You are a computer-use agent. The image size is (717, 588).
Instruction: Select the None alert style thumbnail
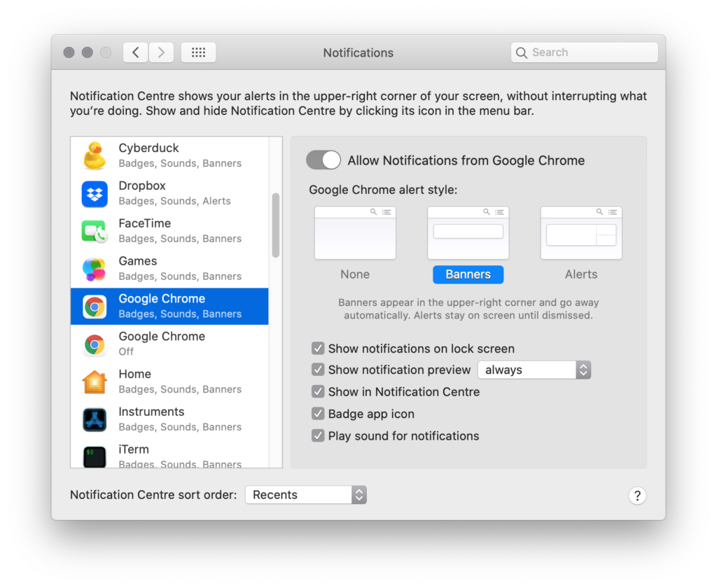[355, 232]
